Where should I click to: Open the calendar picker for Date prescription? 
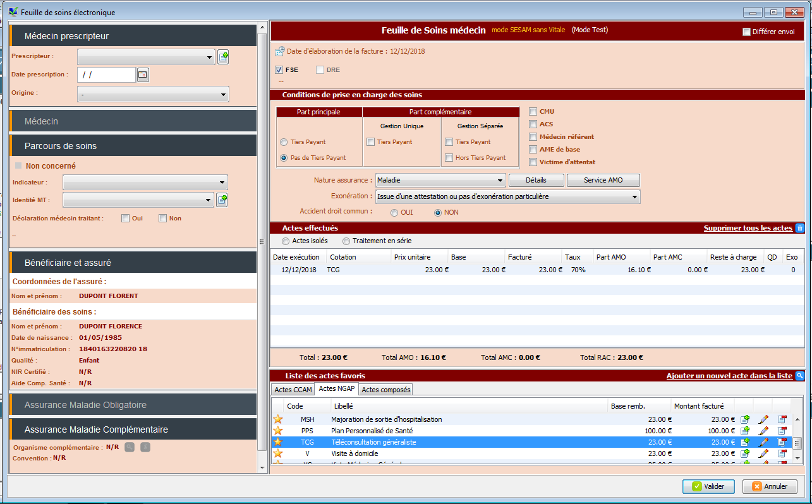pyautogui.click(x=143, y=75)
